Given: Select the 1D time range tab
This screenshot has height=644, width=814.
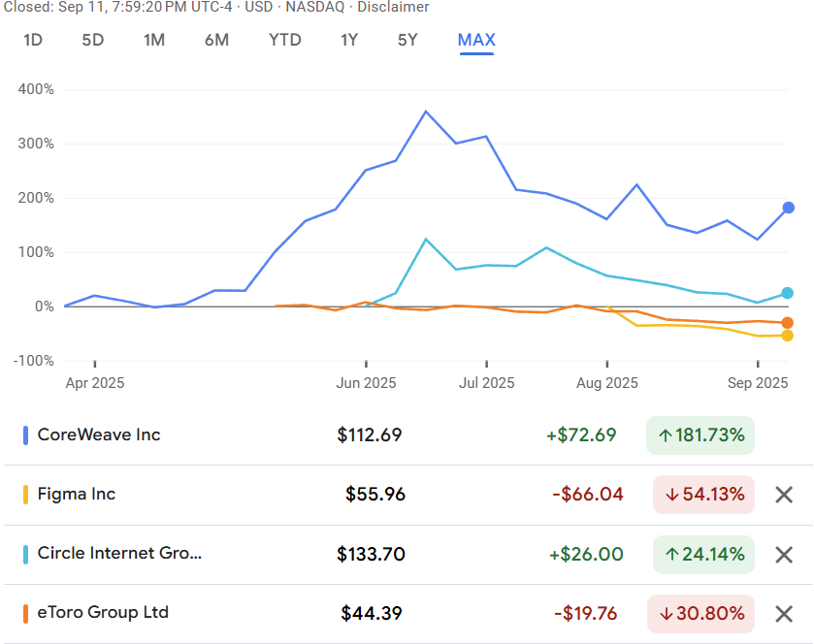Looking at the screenshot, I should 33,40.
